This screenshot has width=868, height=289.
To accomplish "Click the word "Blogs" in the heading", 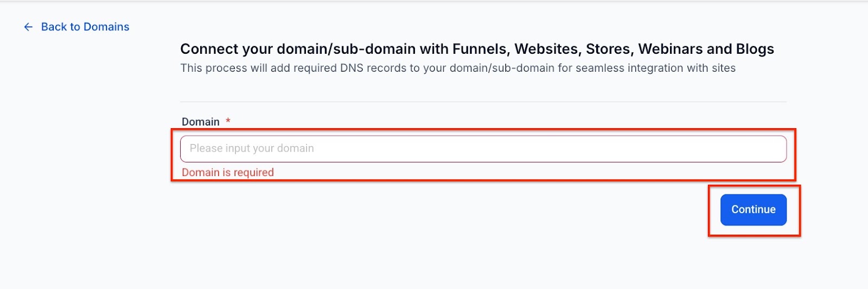I will (755, 49).
